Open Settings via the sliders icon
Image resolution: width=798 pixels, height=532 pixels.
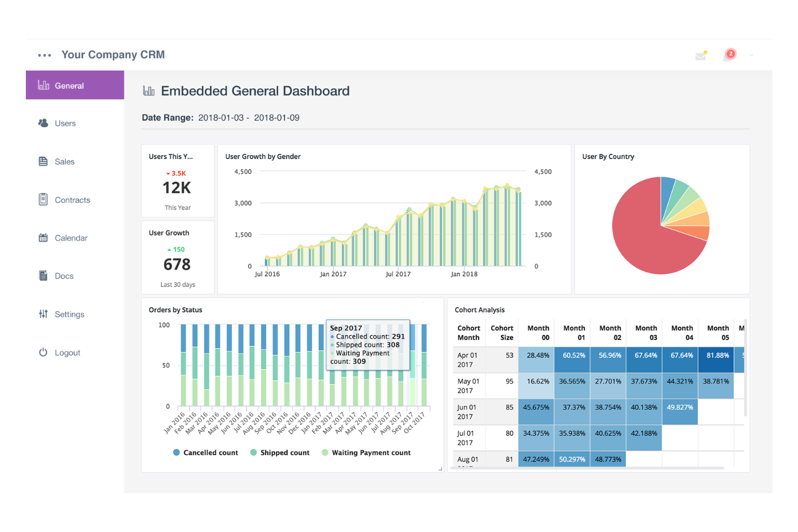43,314
